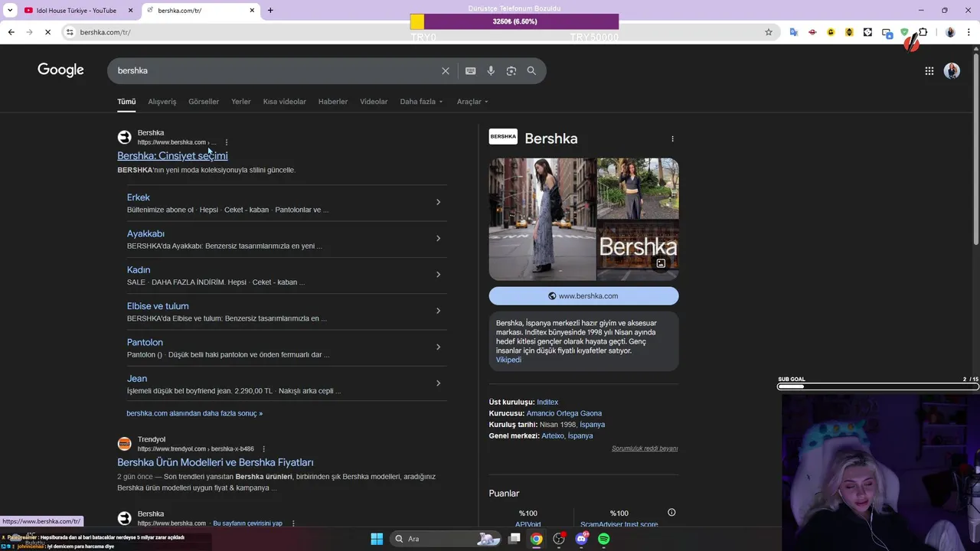Expand the Jean sitelink chevron
Viewport: 980px width, 551px height.
point(438,383)
